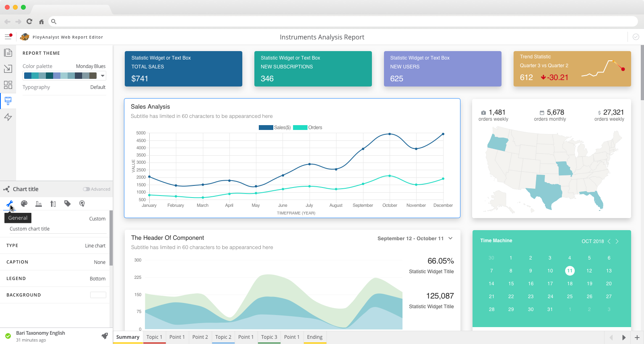Go to next month in Time Machine

(x=617, y=241)
